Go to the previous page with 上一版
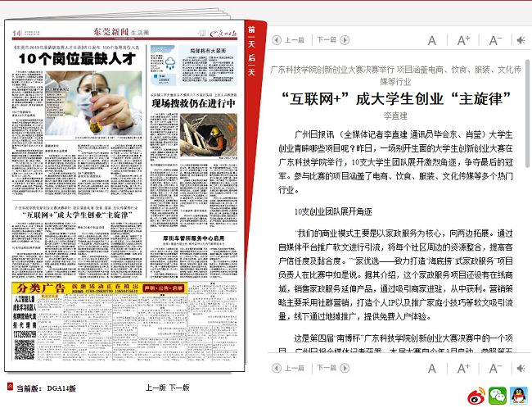Image resolution: width=532 pixels, height=408 pixels. [x=156, y=388]
